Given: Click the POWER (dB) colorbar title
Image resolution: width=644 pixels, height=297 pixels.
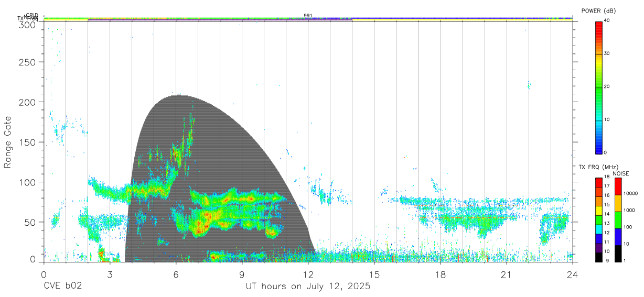Looking at the screenshot, I should tap(598, 10).
